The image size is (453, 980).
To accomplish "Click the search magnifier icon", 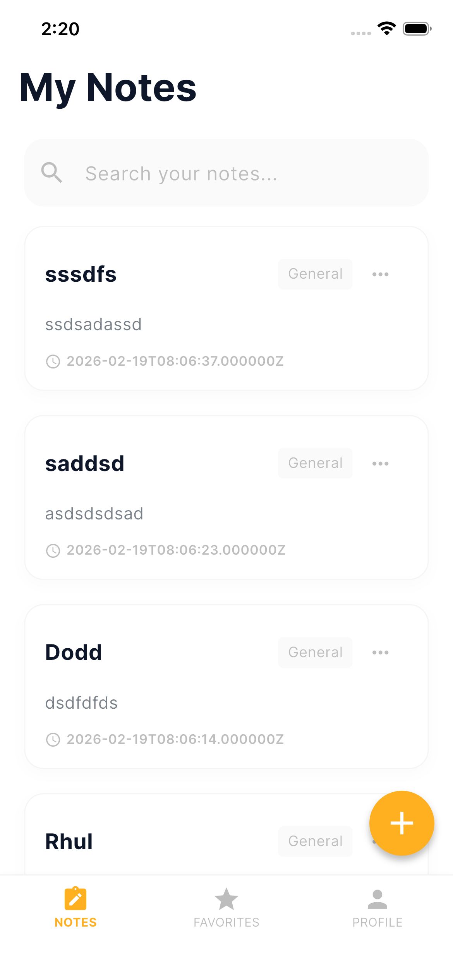I will click(x=51, y=172).
